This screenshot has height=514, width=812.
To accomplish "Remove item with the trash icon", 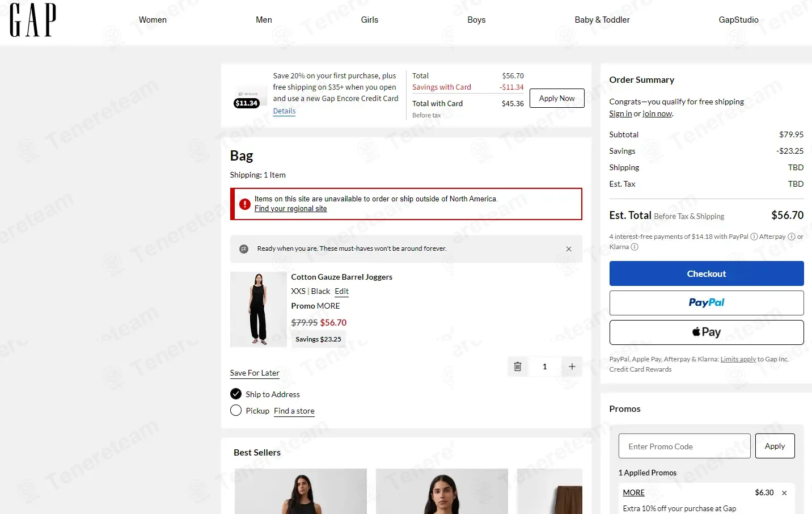I will [518, 366].
